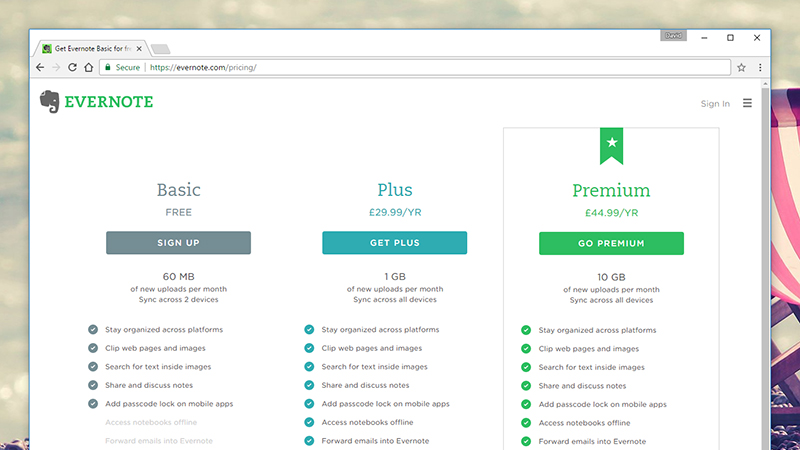Click the 60 MB upload limit text
Viewport: 800px width, 450px height.
(179, 277)
